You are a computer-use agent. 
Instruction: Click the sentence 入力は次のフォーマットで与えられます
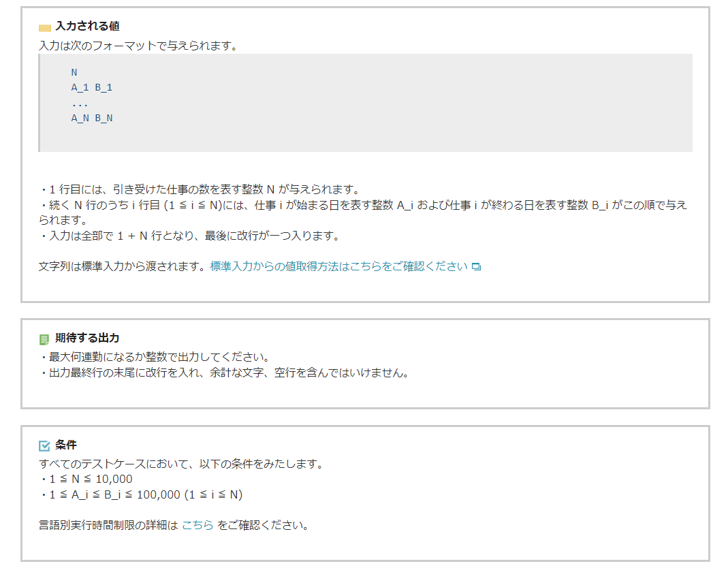138,46
